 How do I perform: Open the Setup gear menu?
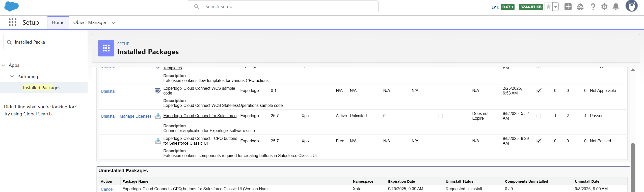[604, 7]
